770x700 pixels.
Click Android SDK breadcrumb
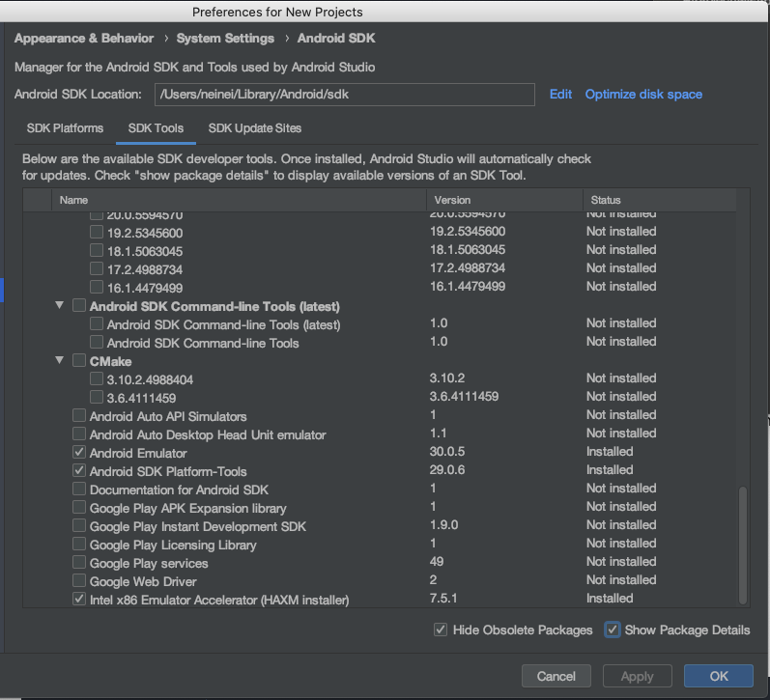tap(336, 39)
